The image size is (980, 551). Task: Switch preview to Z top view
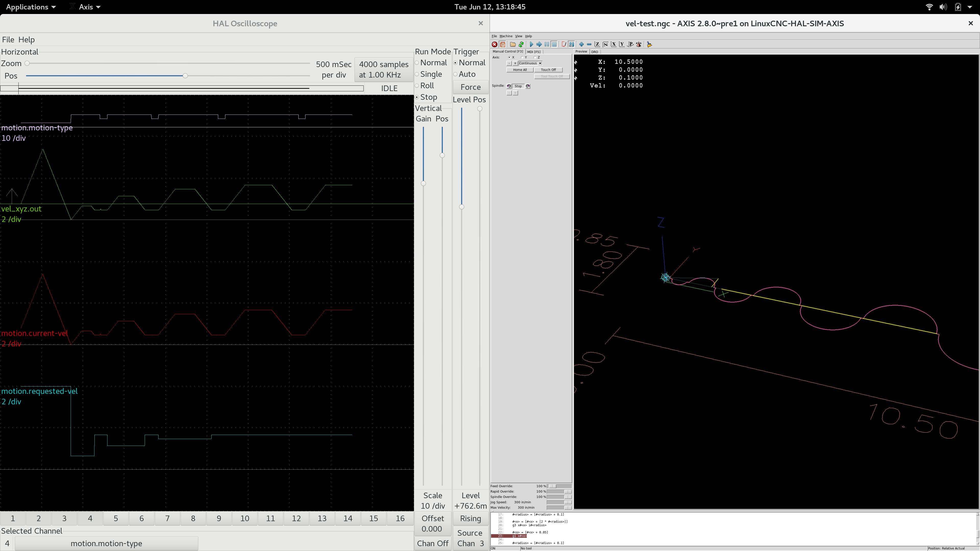coord(597,44)
